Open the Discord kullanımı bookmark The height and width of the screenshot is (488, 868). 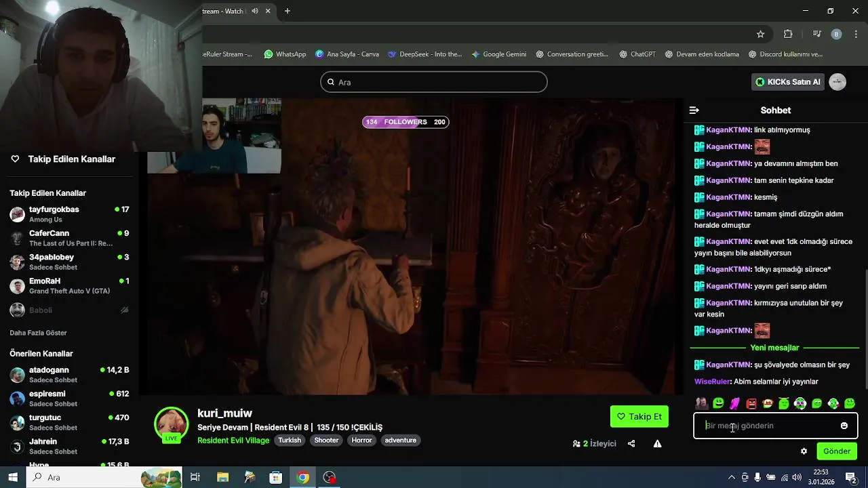[x=785, y=54]
